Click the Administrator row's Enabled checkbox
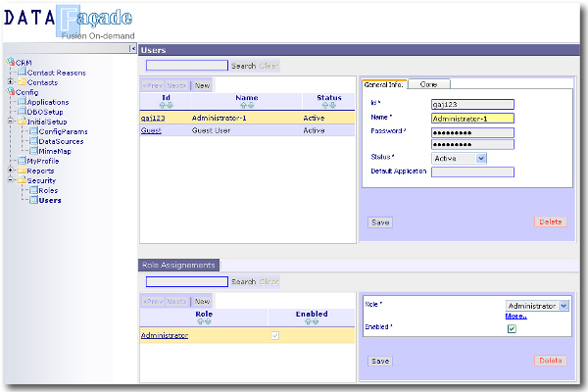 click(x=274, y=336)
